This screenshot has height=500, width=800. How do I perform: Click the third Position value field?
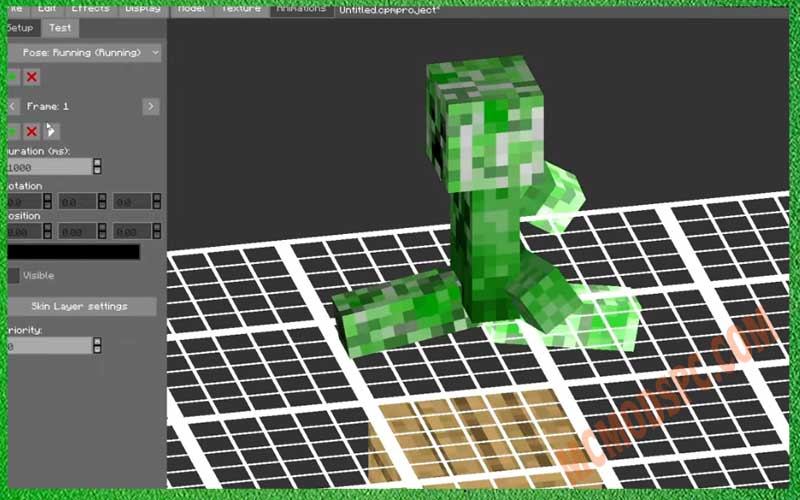133,232
